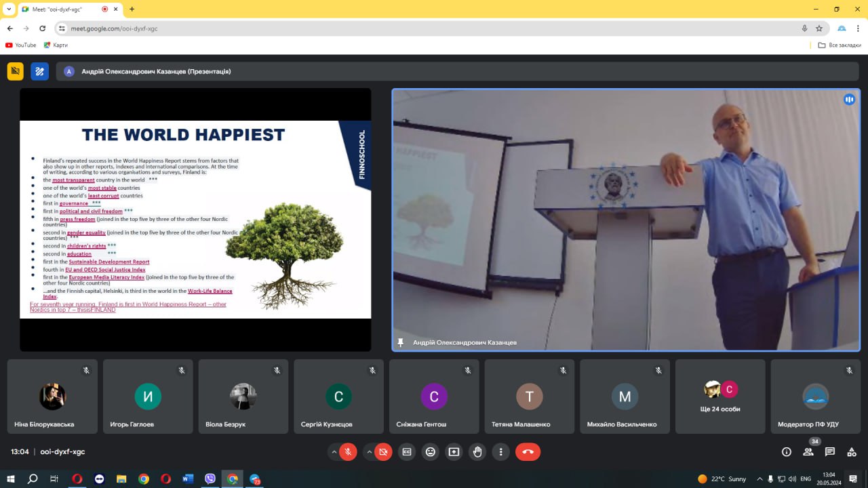868x488 pixels.
Task: Open Viber from the Windows taskbar
Action: coord(210,479)
